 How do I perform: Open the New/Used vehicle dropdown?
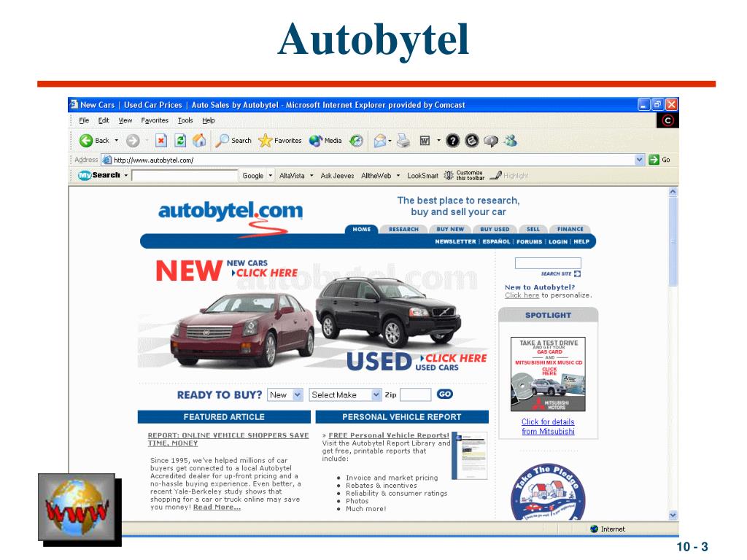coord(285,394)
